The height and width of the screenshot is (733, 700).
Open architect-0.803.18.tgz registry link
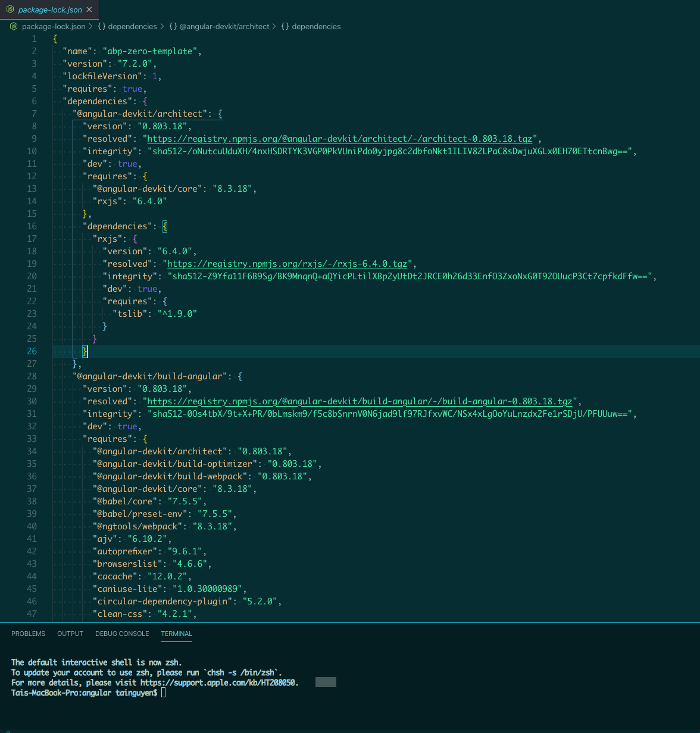340,139
